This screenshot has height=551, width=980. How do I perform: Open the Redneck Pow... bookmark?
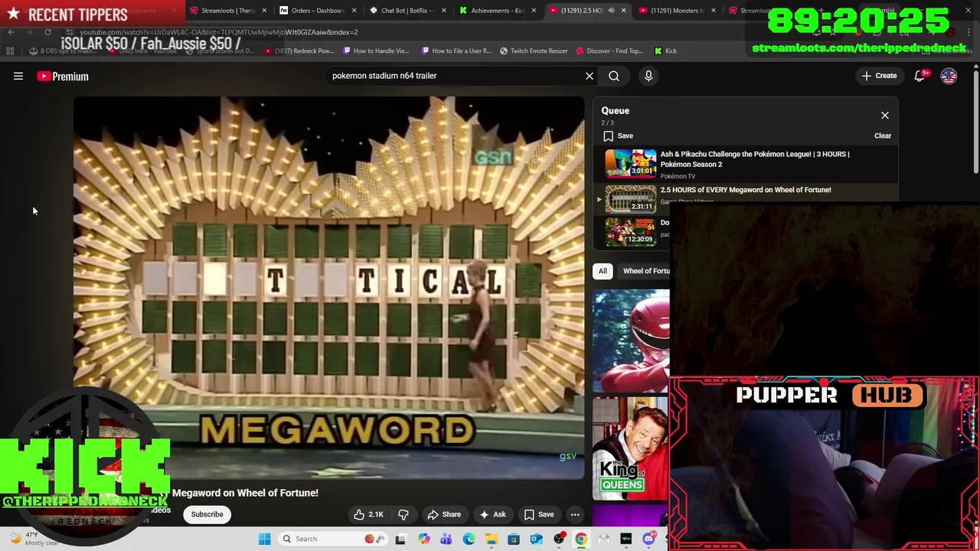point(299,51)
